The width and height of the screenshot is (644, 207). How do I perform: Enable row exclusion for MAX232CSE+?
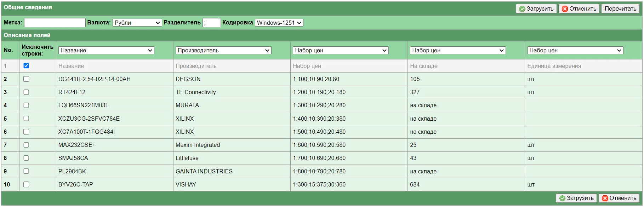pyautogui.click(x=26, y=145)
